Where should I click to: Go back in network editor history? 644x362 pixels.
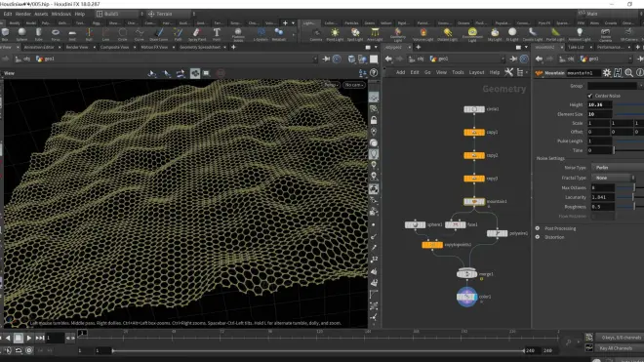click(x=388, y=59)
